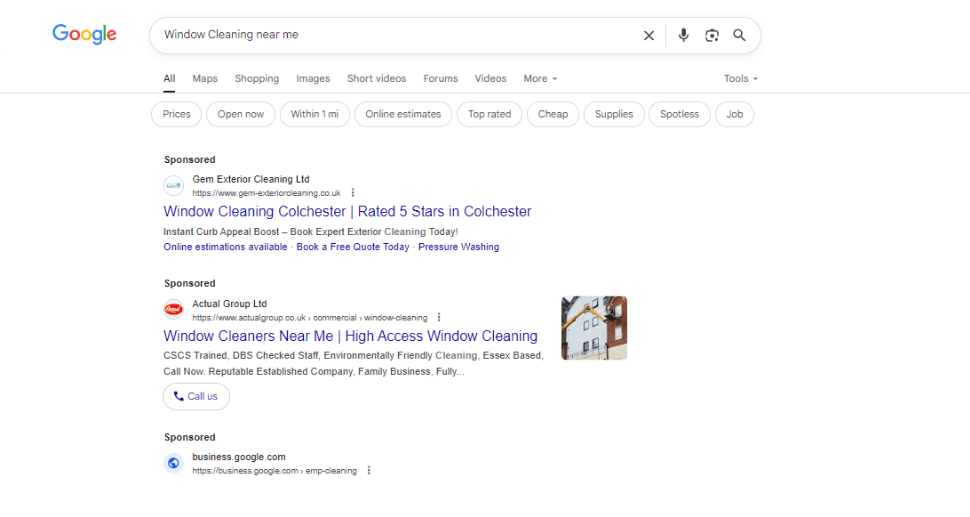Submit search with magnifying glass icon

tap(739, 35)
